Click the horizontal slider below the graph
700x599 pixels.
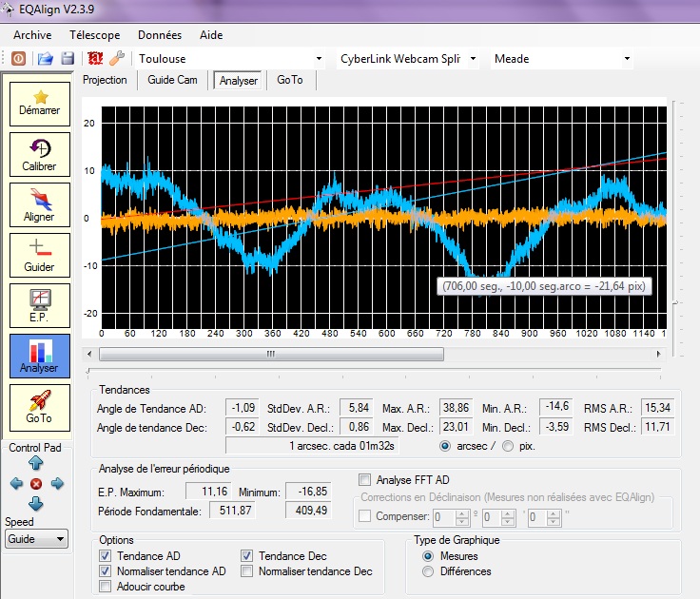87,371
